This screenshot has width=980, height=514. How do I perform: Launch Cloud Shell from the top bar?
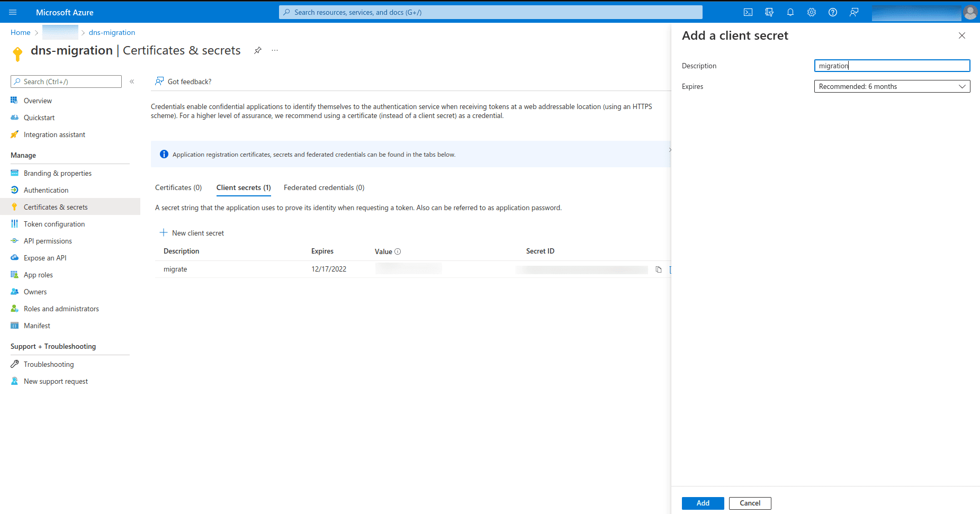click(748, 12)
